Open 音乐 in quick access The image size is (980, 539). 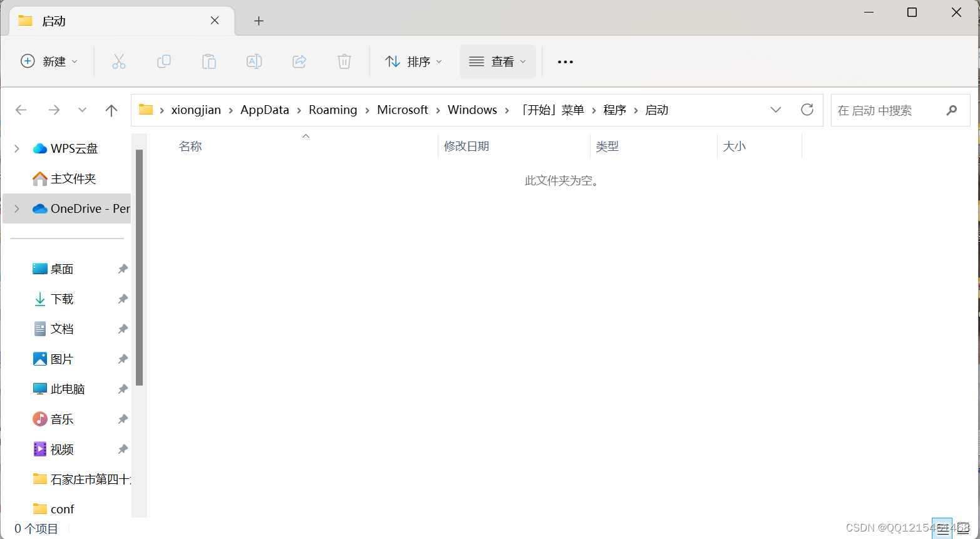click(62, 419)
